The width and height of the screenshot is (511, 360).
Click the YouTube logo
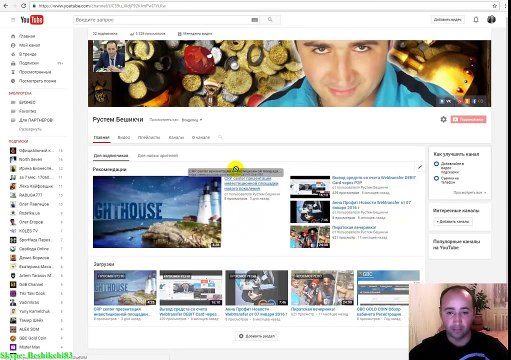point(32,20)
